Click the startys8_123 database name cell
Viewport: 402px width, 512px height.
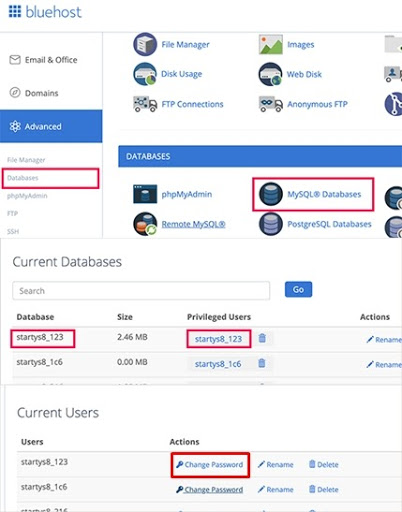click(x=40, y=337)
